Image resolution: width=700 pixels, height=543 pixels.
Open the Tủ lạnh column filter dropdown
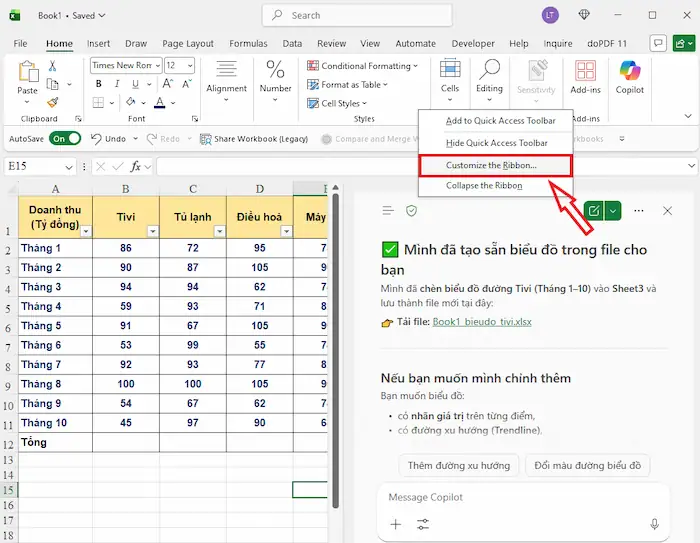pyautogui.click(x=218, y=231)
